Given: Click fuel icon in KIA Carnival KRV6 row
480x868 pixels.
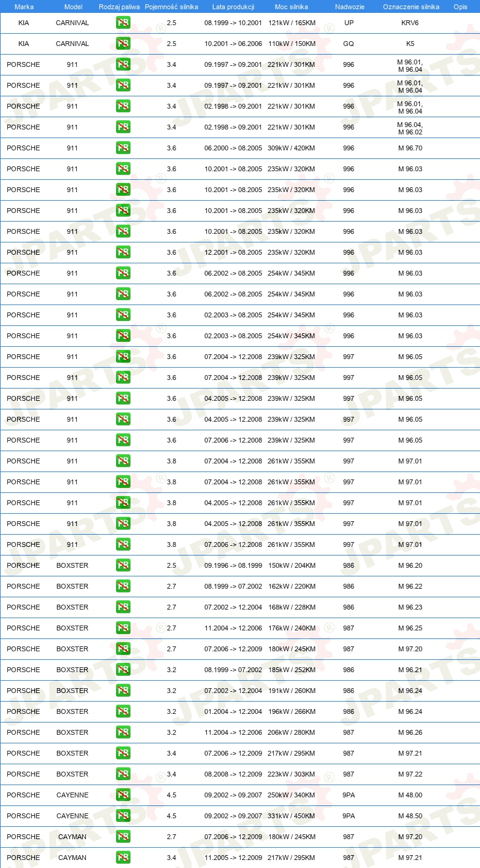Looking at the screenshot, I should pyautogui.click(x=123, y=23).
